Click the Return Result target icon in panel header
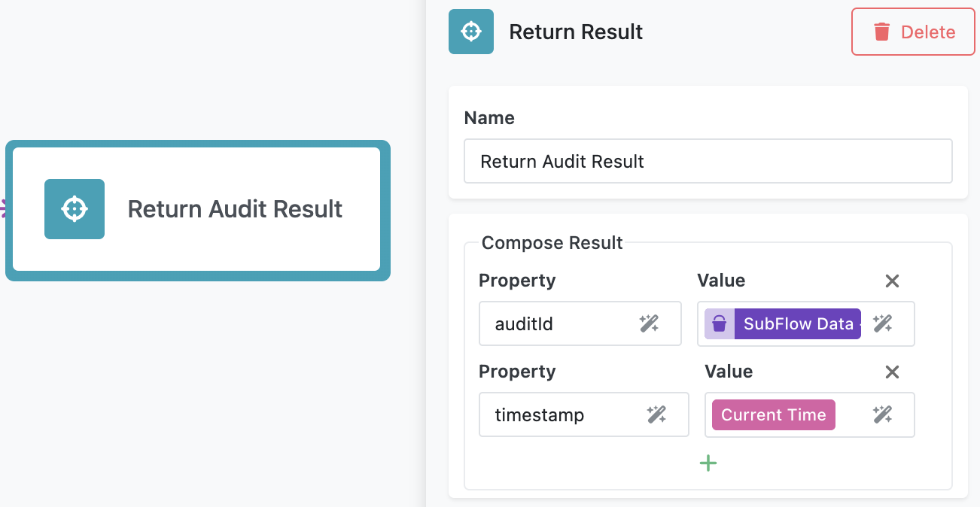Viewport: 980px width, 507px height. 470,32
